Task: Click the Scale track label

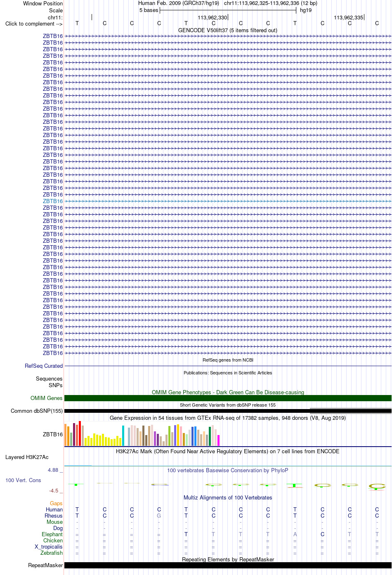Action: (x=56, y=10)
